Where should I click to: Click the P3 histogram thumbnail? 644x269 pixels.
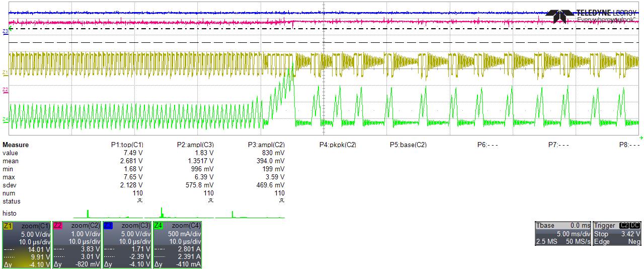(x=250, y=213)
